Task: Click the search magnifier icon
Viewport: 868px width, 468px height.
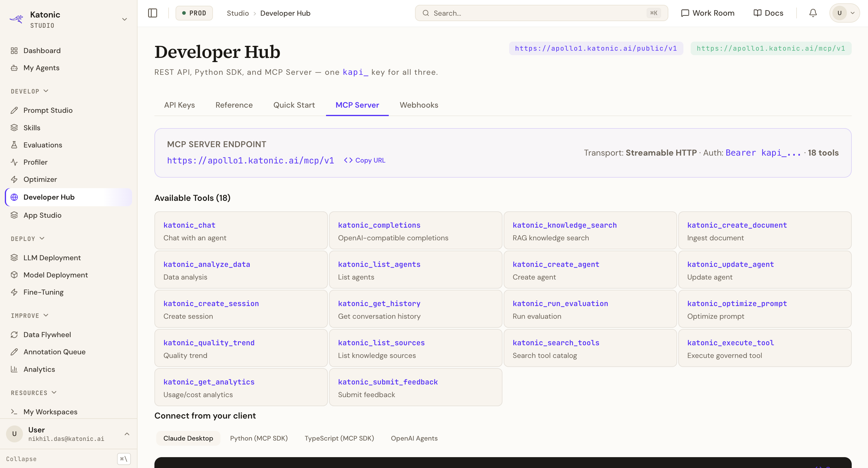Action: coord(426,13)
